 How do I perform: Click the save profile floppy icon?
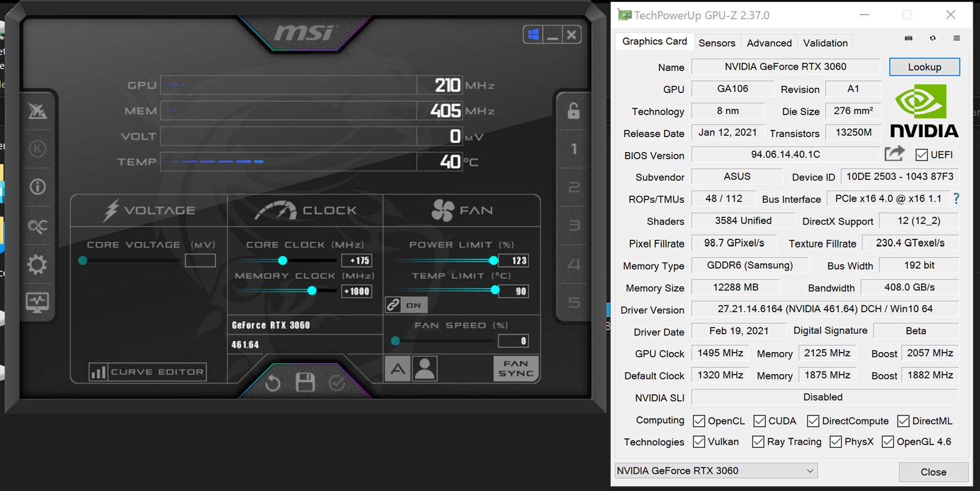tap(305, 383)
